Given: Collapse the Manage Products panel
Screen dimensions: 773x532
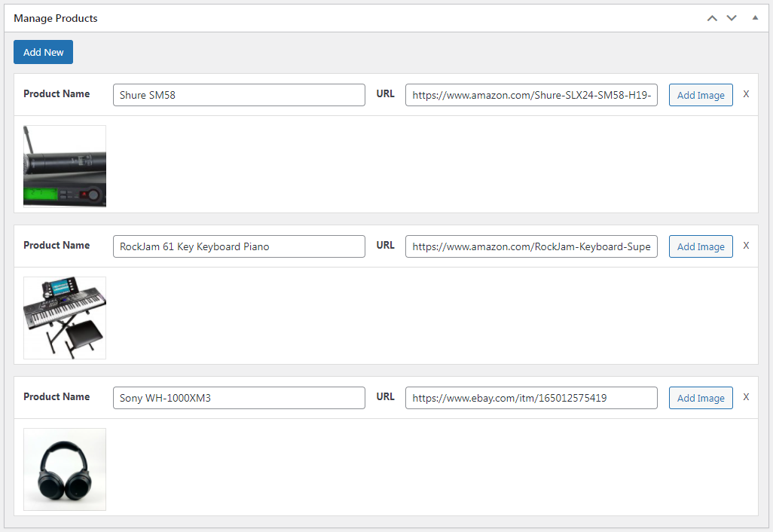Looking at the screenshot, I should 755,18.
